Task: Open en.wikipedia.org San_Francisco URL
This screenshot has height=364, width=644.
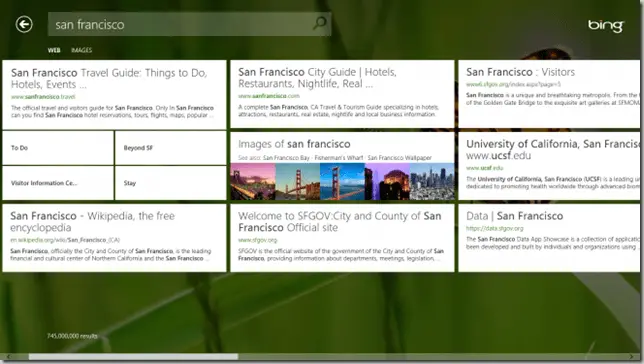Action: [65, 240]
